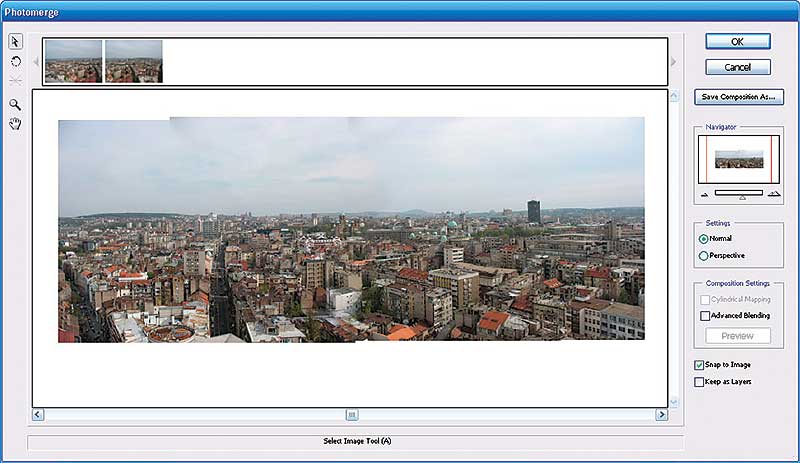Click the Navigator preview thumbnail
The height and width of the screenshot is (463, 800).
(x=739, y=159)
